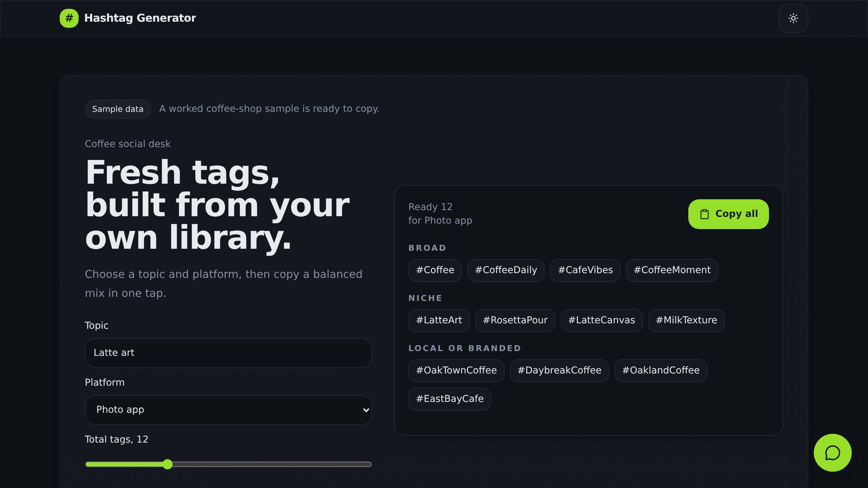Click the LOCAL OR BRANDED heading

click(465, 348)
